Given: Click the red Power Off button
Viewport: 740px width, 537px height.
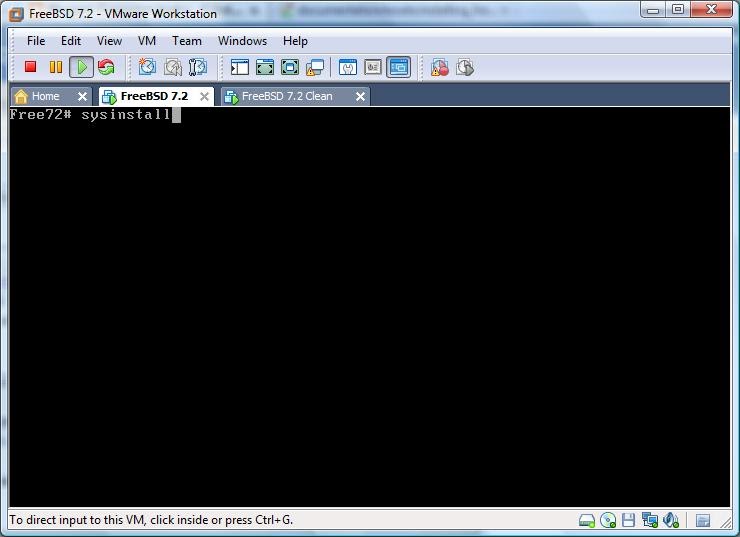Looking at the screenshot, I should [x=31, y=67].
